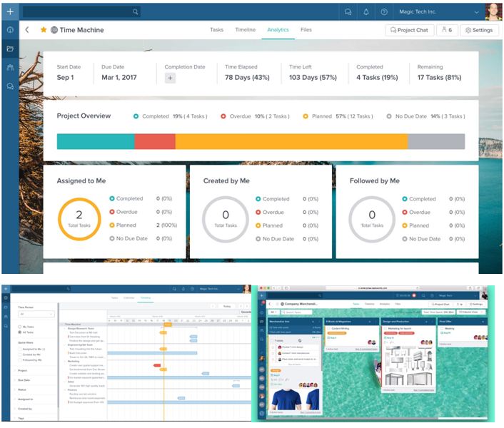Open the chat bubbles icon beside the bell in Analytics view

[348, 12]
